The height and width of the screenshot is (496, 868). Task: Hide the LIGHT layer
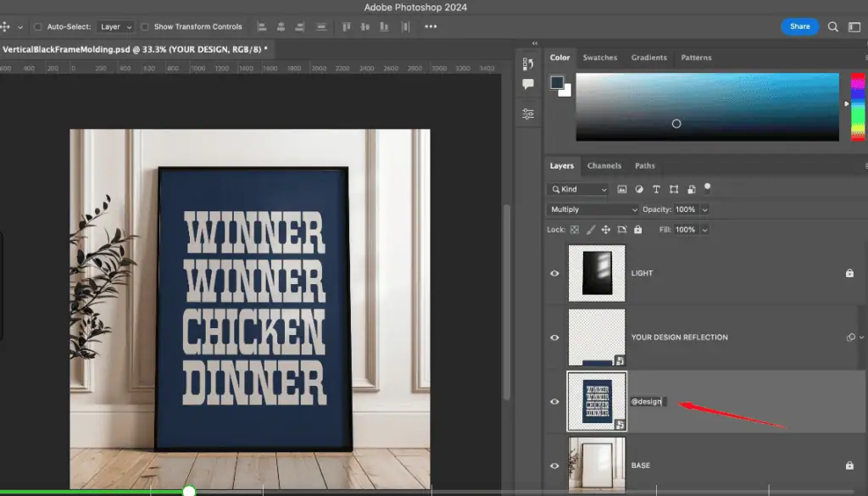[x=554, y=273]
